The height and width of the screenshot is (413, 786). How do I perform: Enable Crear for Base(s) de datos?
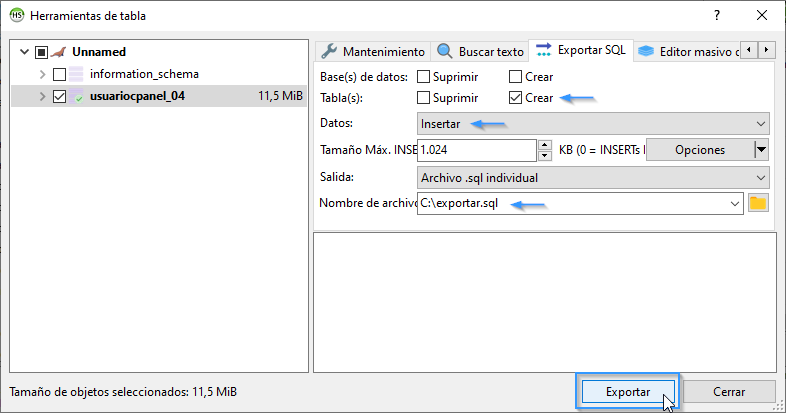click(515, 77)
